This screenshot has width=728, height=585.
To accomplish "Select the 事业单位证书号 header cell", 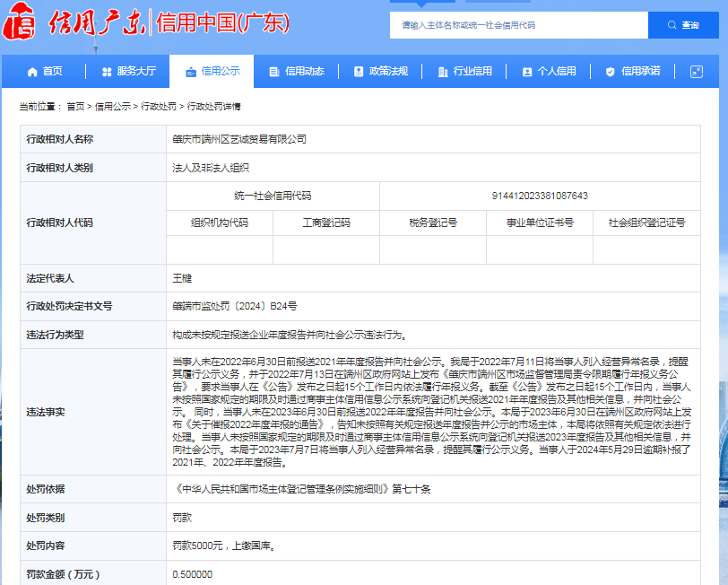I will pyautogui.click(x=540, y=223).
